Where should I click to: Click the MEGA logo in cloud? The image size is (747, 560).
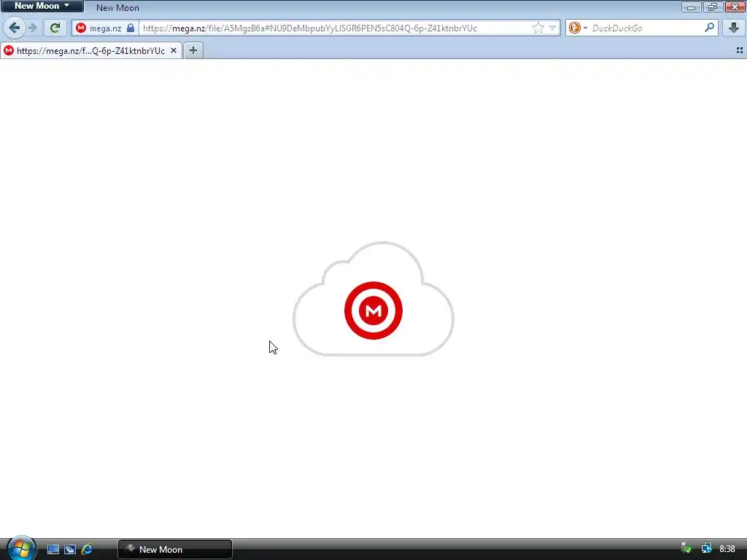[373, 311]
